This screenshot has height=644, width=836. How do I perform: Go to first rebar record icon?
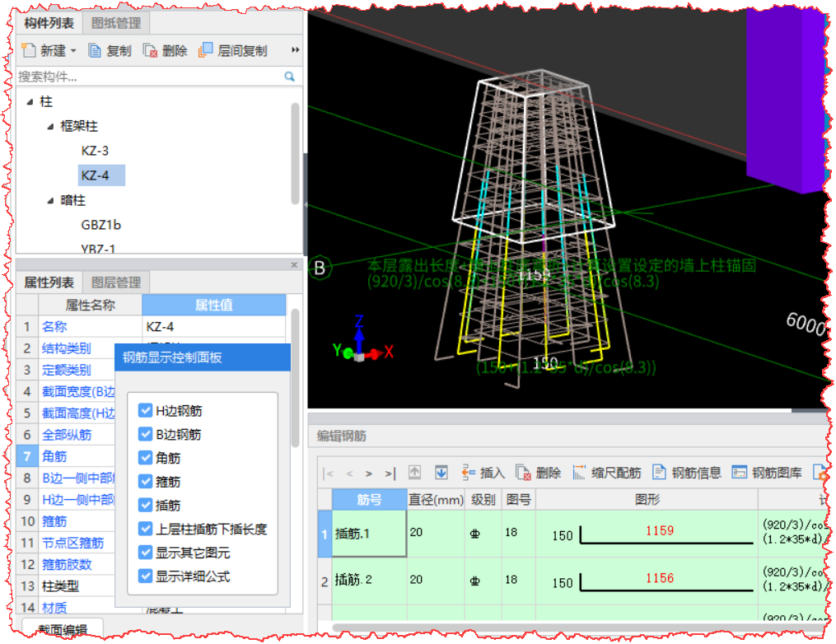(x=329, y=474)
